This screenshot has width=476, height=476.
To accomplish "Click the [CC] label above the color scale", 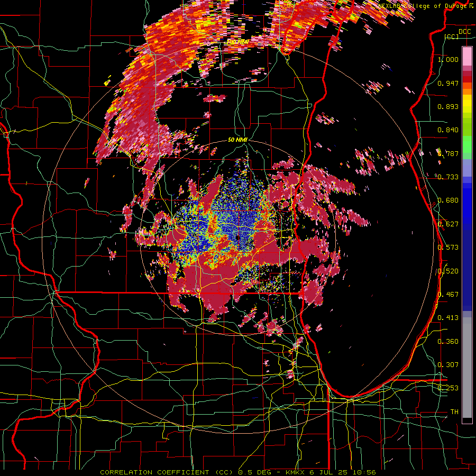I will pyautogui.click(x=452, y=36).
